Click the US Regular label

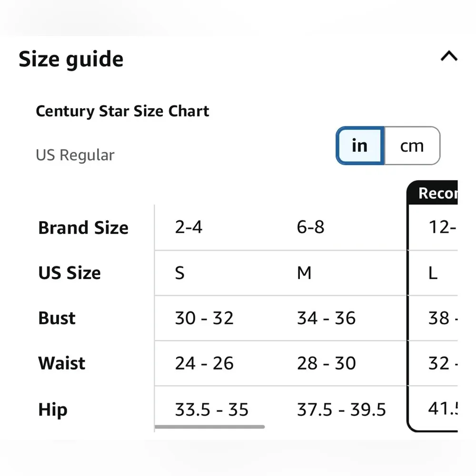coord(75,155)
